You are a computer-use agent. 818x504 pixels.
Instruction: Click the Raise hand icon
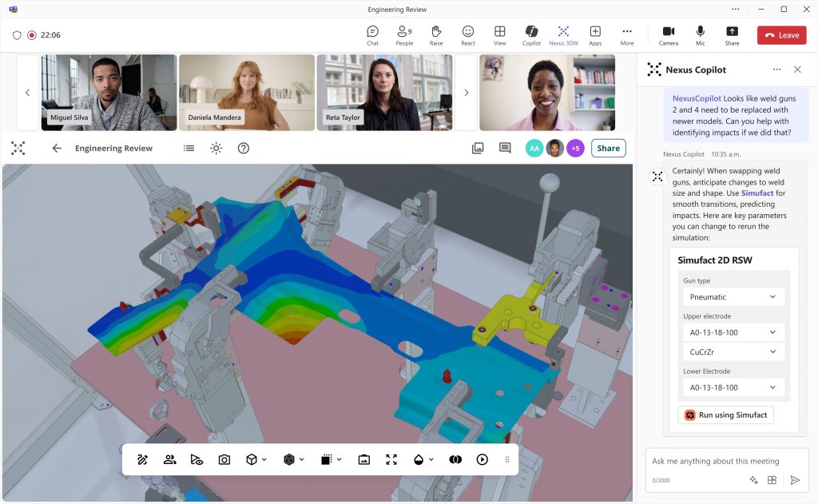coord(436,34)
